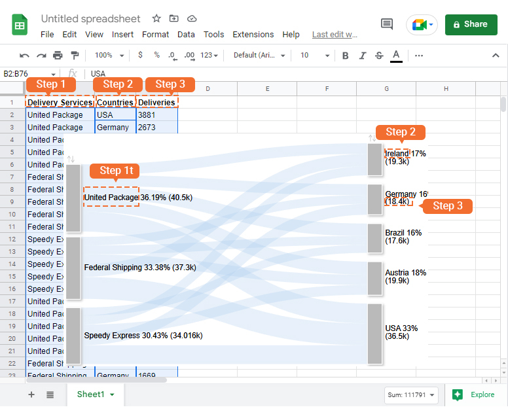
Task: Click the horizontal scrollbar
Action: [x=96, y=380]
